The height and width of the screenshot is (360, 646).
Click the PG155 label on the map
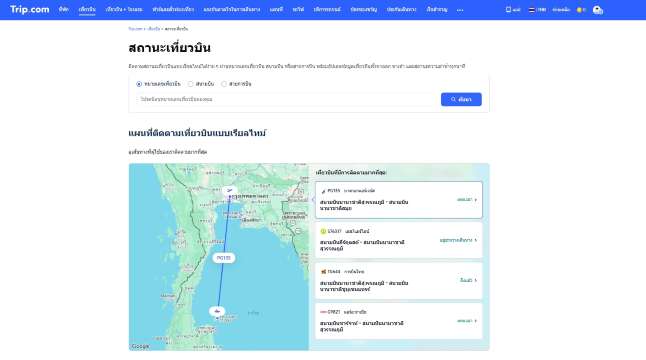pyautogui.click(x=224, y=258)
